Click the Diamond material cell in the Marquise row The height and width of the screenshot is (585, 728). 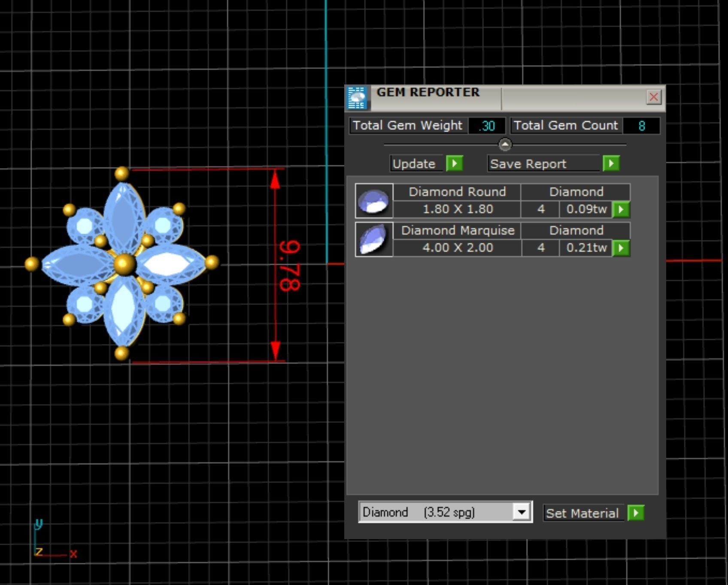(x=576, y=230)
